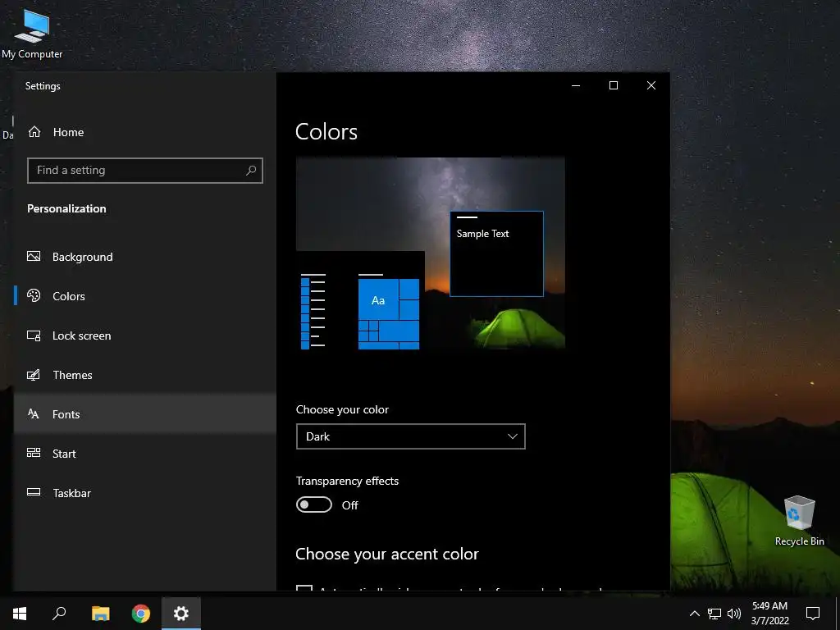Close the Settings window
This screenshot has height=630, width=840.
[651, 85]
